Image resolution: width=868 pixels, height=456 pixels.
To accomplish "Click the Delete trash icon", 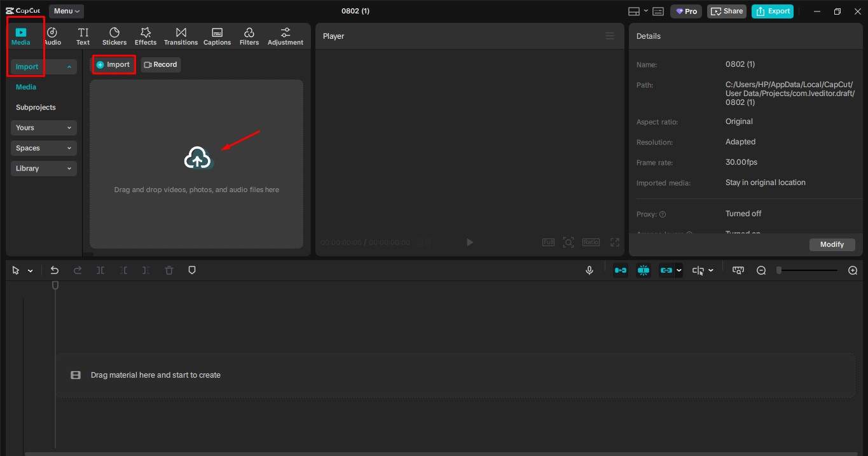I will point(169,270).
